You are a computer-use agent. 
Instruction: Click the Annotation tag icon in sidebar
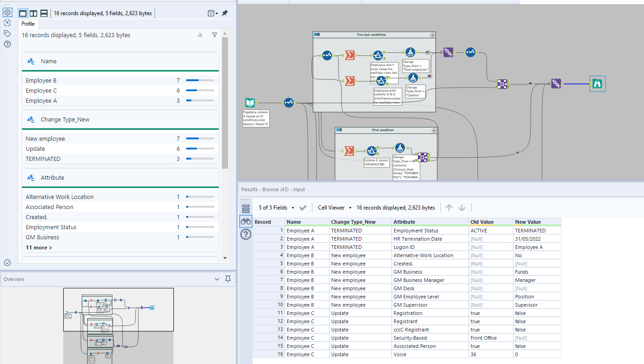point(7,33)
